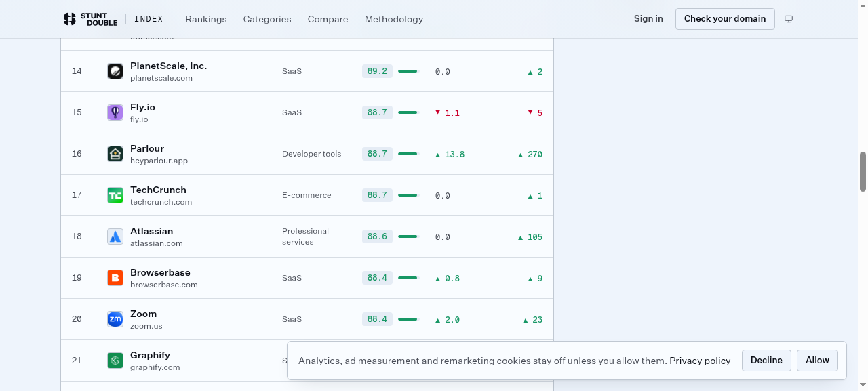This screenshot has width=868, height=391.
Task: Open the Browserbase company entry
Action: point(160,272)
